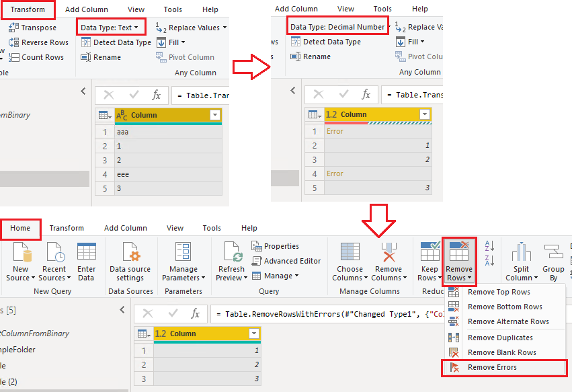Open query Properties

click(x=275, y=246)
